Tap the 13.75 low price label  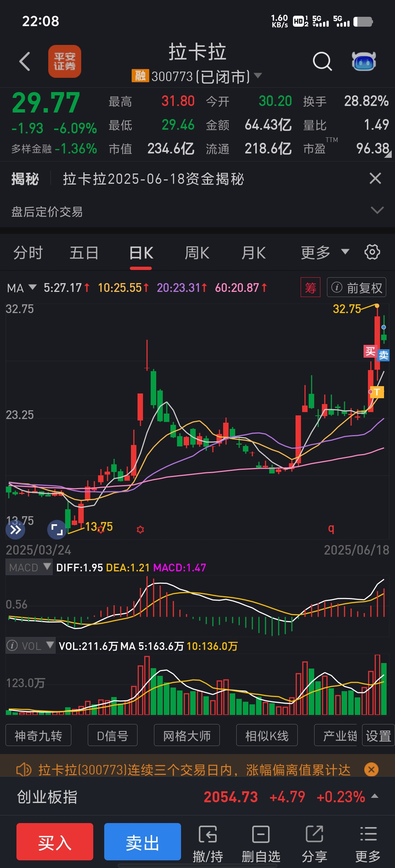tap(99, 526)
